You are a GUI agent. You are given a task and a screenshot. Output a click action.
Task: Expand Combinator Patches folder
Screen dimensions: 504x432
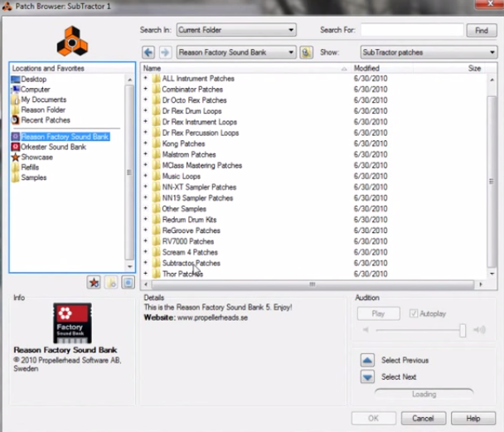tap(146, 89)
